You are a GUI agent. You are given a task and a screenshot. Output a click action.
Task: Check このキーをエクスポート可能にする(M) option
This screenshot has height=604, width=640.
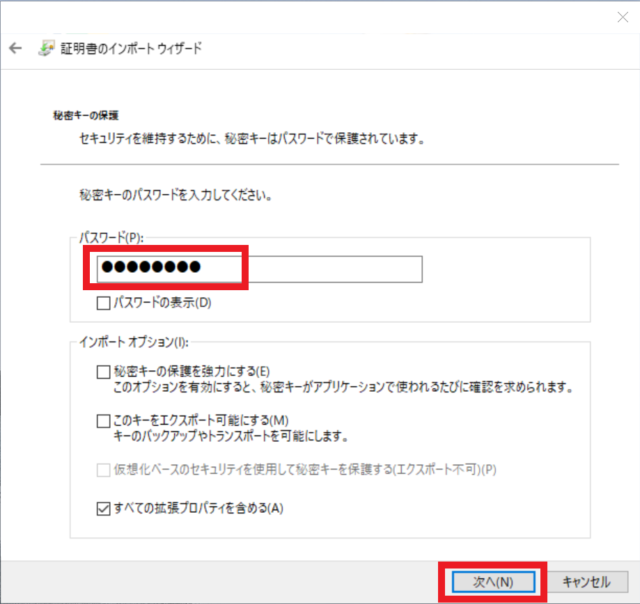pyautogui.click(x=103, y=421)
